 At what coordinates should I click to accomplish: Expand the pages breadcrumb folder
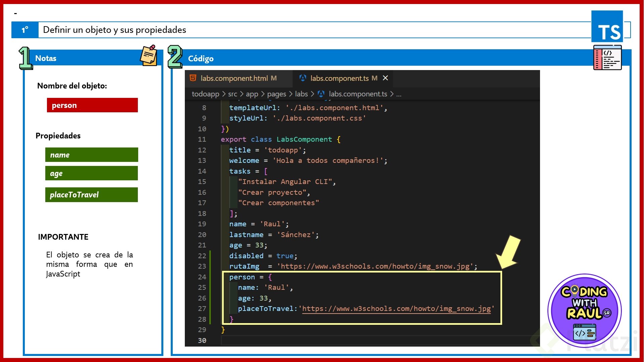276,94
